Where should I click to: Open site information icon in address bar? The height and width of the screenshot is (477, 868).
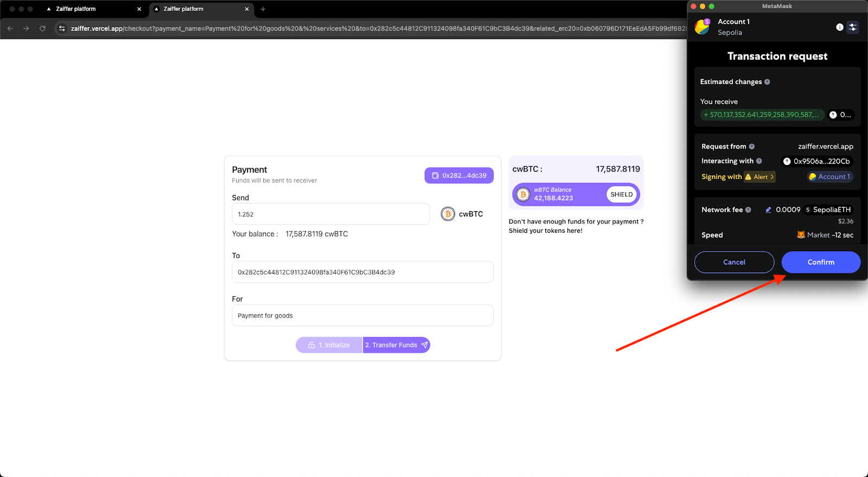62,28
